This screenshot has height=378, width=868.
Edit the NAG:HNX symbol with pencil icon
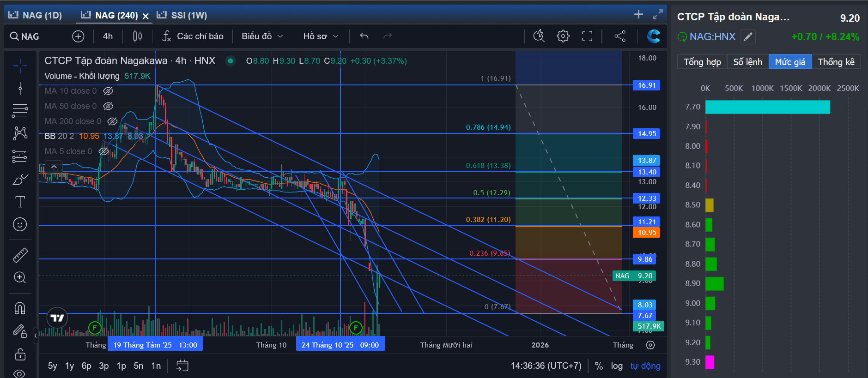748,37
